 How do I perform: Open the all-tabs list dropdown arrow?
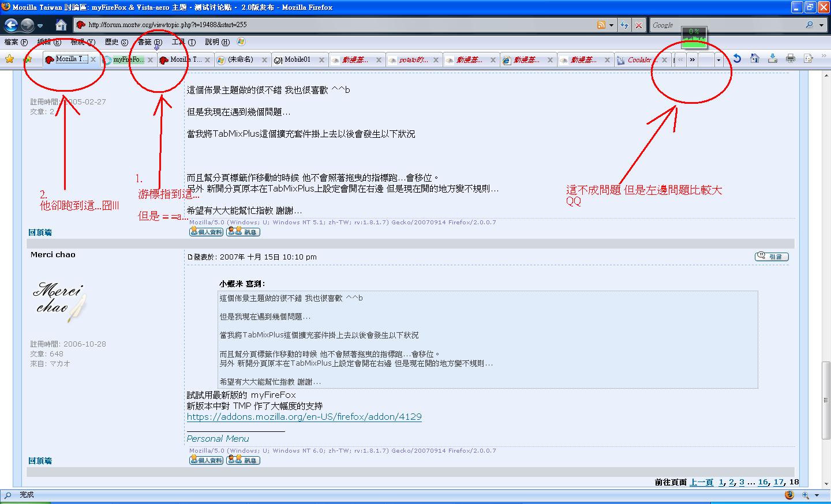(718, 59)
